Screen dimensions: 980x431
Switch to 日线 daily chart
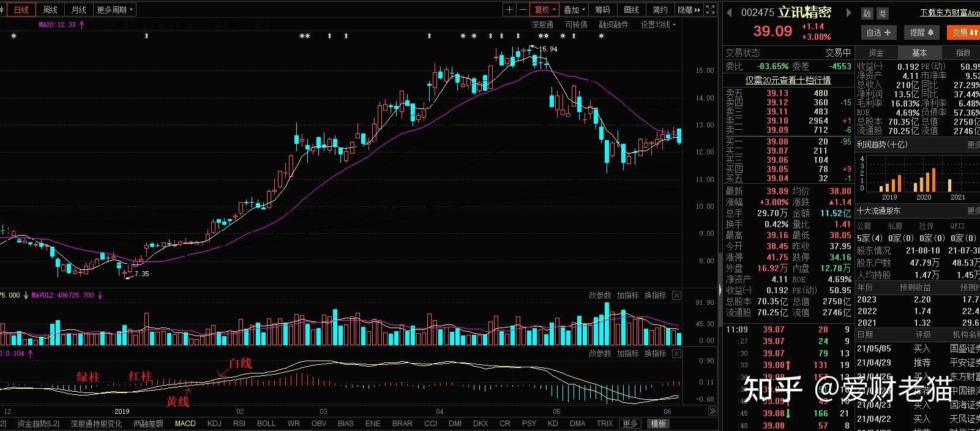pos(21,10)
